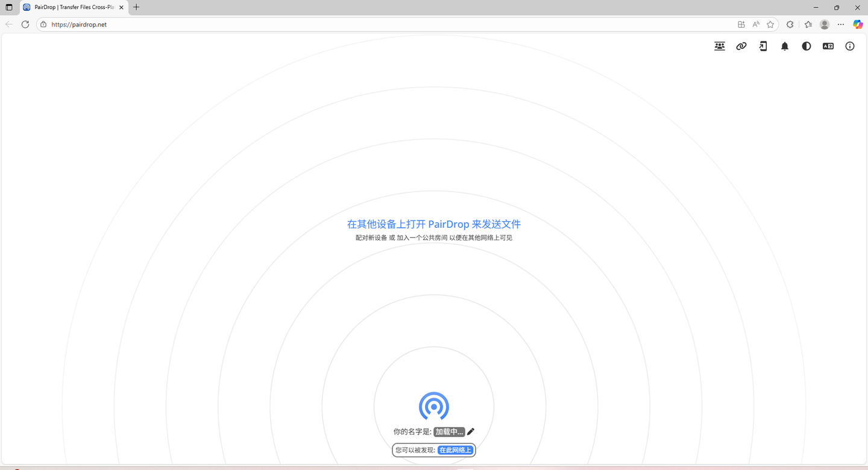Click the 在此网络上 badge
Image resolution: width=868 pixels, height=470 pixels.
455,450
